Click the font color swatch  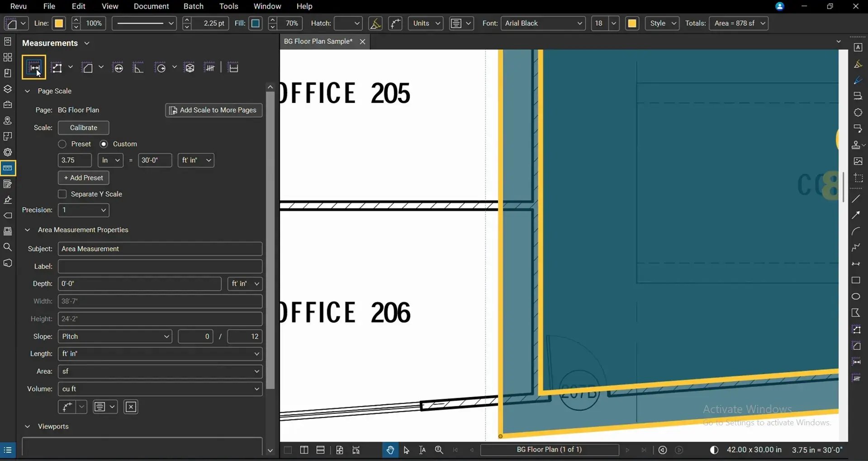tap(632, 24)
